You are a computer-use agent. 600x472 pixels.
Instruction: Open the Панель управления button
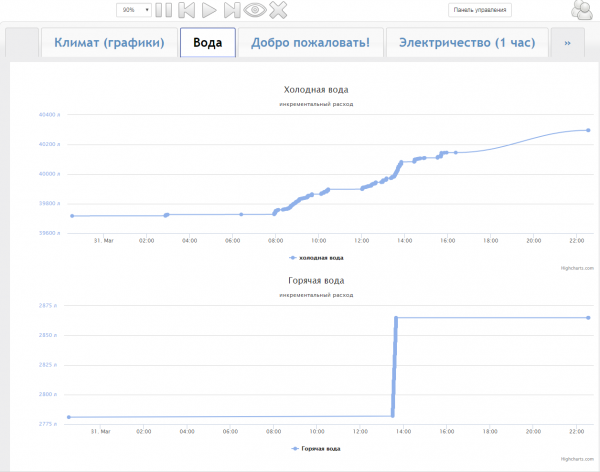(480, 10)
